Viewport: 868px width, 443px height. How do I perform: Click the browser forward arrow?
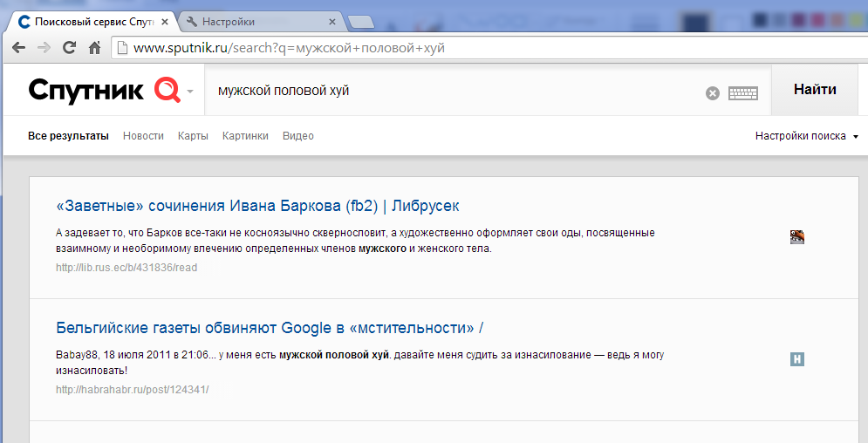tap(44, 48)
